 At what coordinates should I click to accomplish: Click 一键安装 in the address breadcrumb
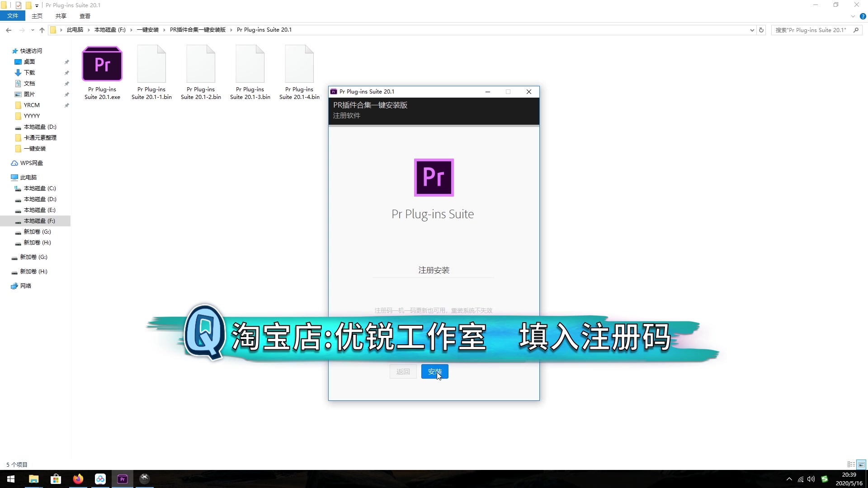coord(148,30)
